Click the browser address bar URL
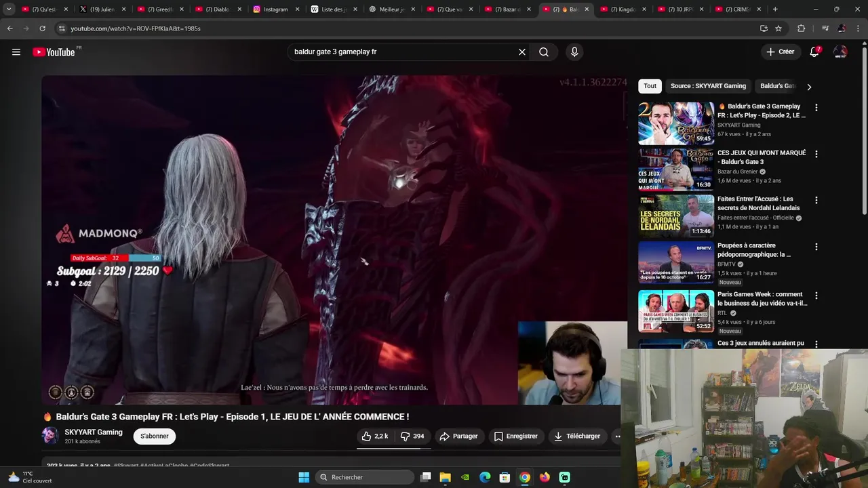868x488 pixels. pyautogui.click(x=136, y=28)
